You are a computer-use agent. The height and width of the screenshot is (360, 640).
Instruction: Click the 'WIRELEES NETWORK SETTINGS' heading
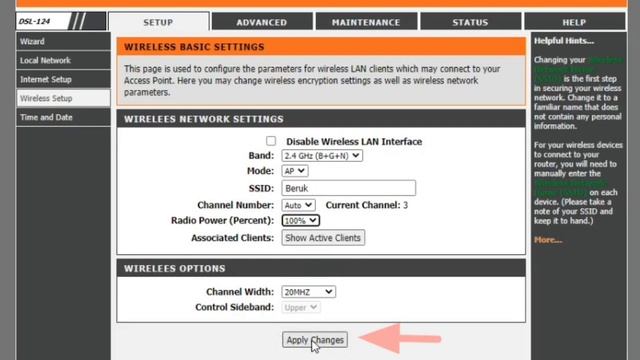[204, 119]
